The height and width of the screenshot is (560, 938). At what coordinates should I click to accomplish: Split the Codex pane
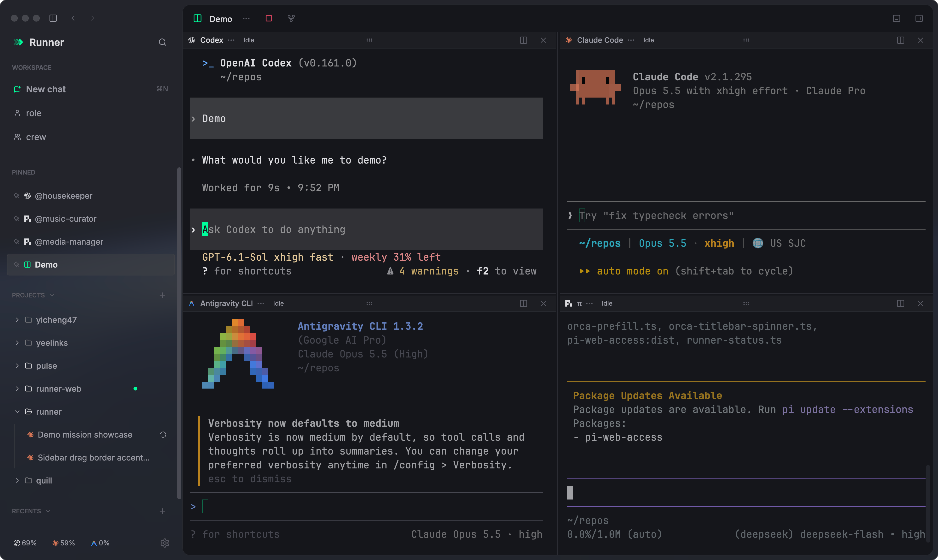tap(523, 40)
